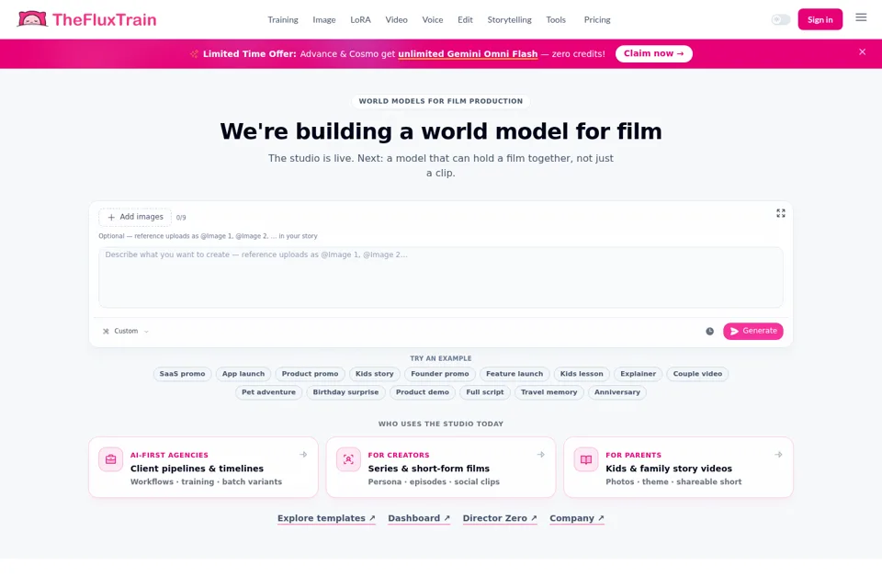
Task: Select the Travel memory example
Action: 549,392
